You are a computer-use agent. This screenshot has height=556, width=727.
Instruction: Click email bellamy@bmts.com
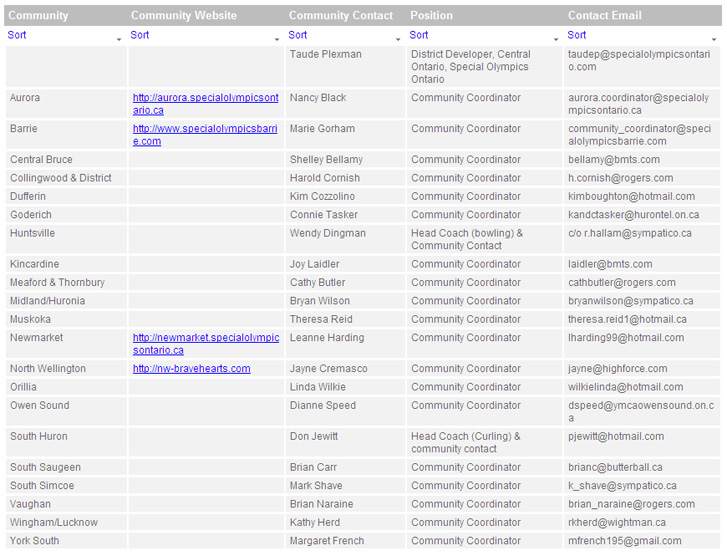coord(614,160)
